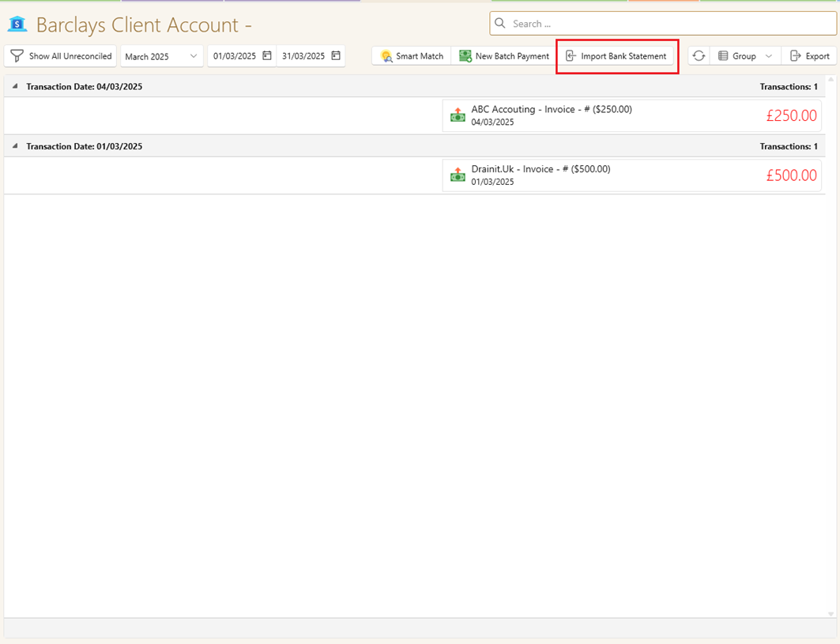Viewport: 840px width, 644px height.
Task: Select the ABC Accouting invoice transaction
Action: (x=551, y=110)
